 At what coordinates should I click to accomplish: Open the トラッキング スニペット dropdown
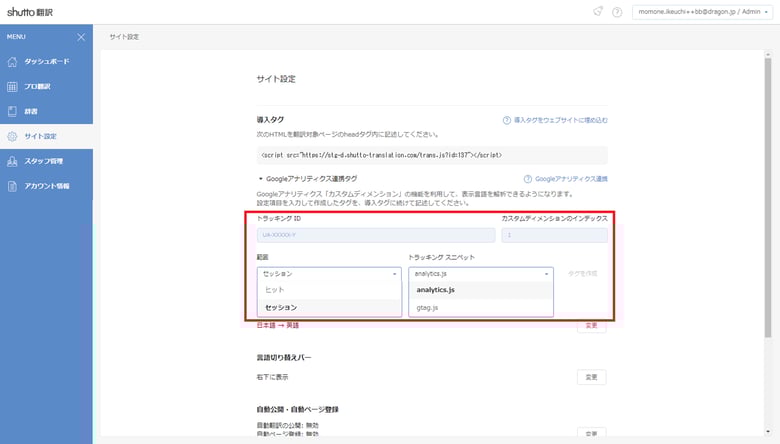click(x=481, y=274)
